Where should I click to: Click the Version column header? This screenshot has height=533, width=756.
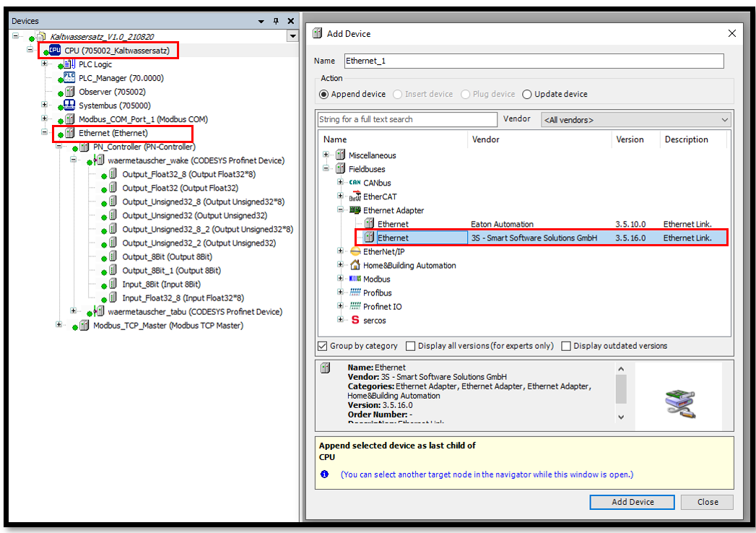[x=630, y=139]
